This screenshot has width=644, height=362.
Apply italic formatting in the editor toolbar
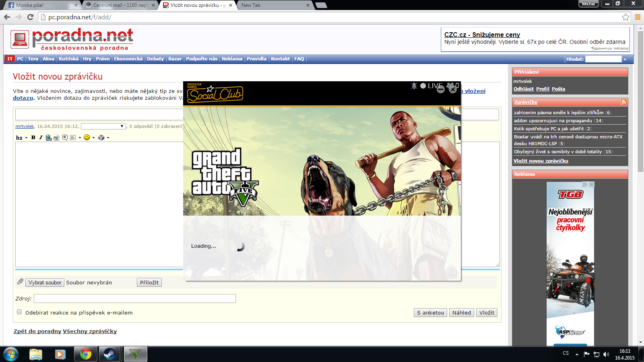[41, 138]
